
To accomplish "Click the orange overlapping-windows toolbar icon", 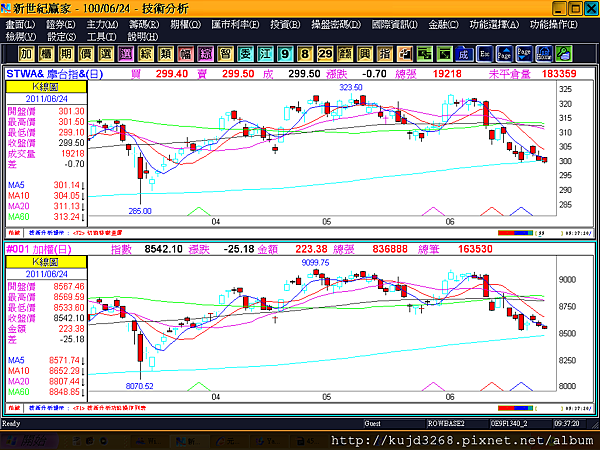I will click(404, 54).
